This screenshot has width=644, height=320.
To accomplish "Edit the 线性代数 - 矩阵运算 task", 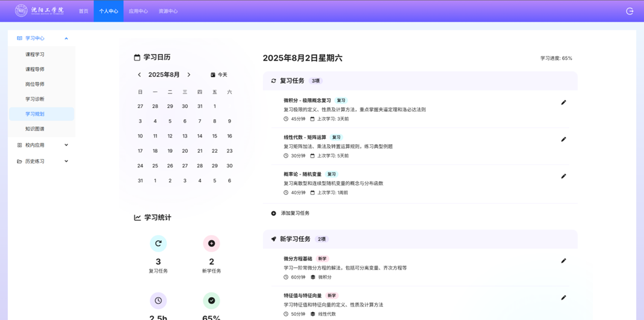I will click(x=563, y=140).
